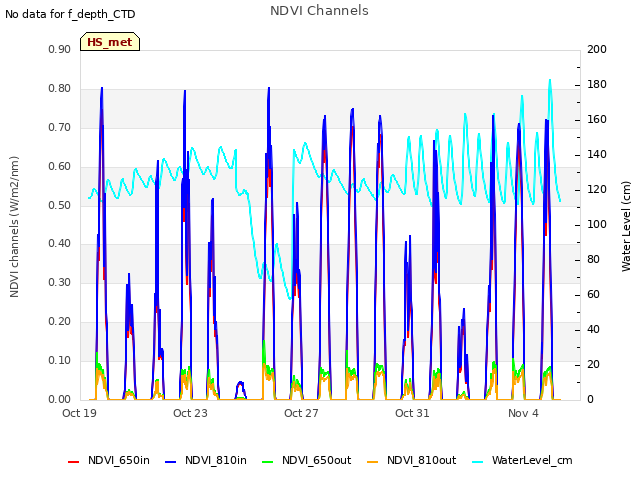Click the Oct 19 x-axis label
The height and width of the screenshot is (480, 640).
point(79,413)
